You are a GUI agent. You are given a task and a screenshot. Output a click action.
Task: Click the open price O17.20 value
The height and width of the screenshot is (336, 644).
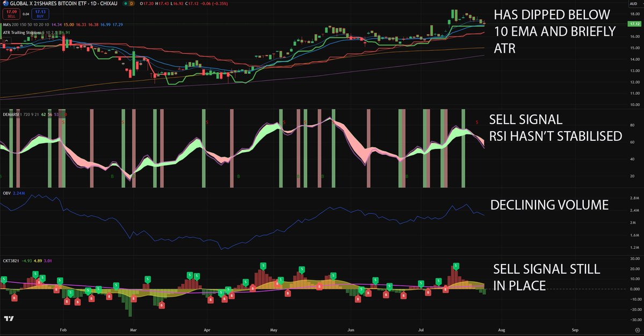(147, 4)
